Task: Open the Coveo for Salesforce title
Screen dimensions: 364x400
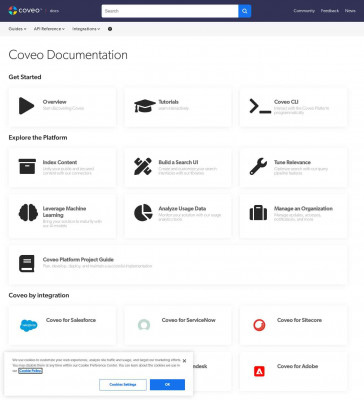Action: tap(71, 320)
